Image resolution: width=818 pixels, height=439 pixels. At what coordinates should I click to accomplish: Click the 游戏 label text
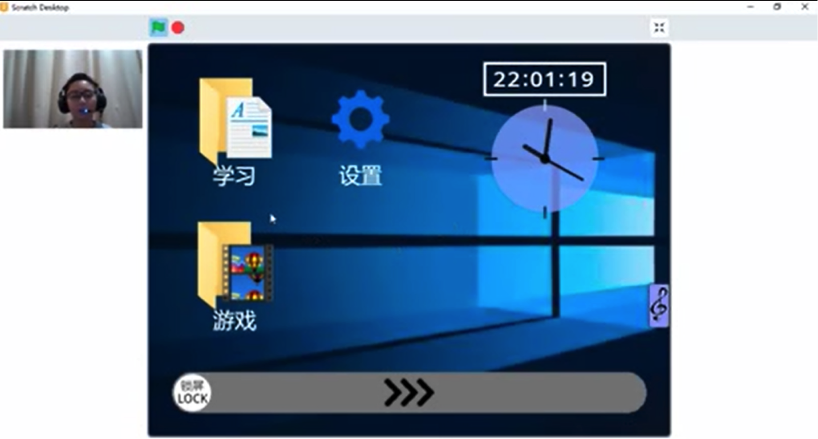tap(235, 320)
